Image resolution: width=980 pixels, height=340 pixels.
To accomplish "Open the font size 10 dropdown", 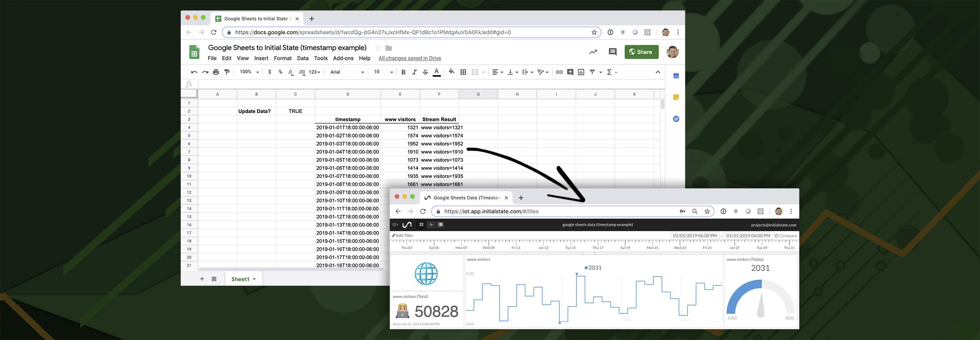I will pyautogui.click(x=384, y=72).
